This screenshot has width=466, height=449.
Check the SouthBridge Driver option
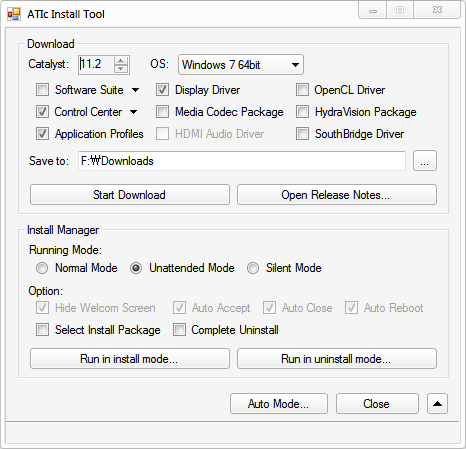pos(302,134)
